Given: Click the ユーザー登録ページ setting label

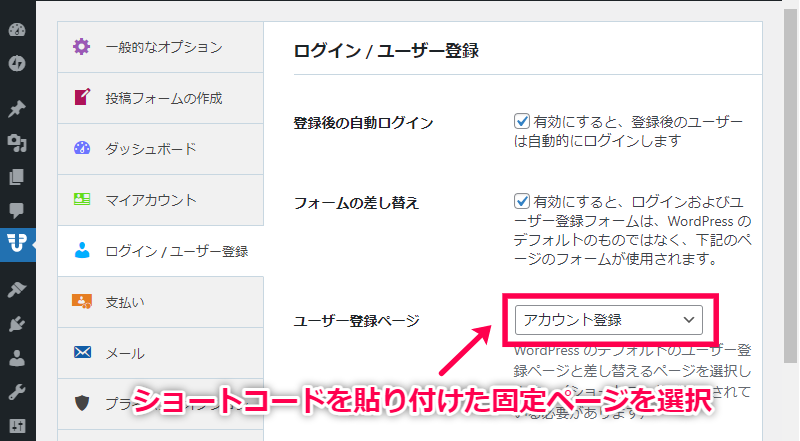Looking at the screenshot, I should point(357,321).
